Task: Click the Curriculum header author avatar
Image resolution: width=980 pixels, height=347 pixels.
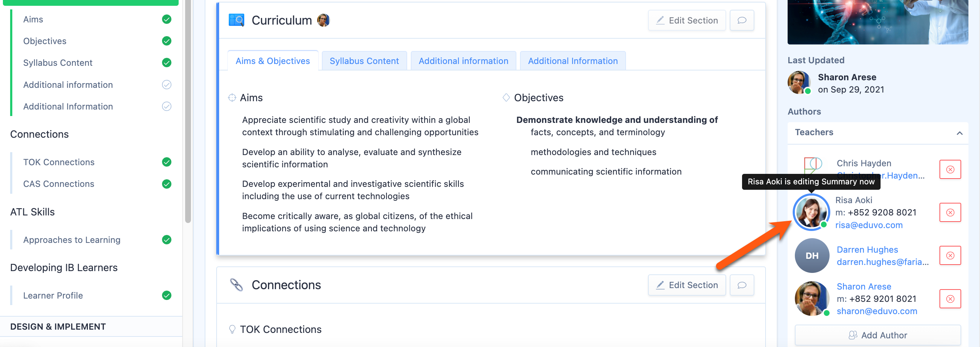Action: point(323,21)
